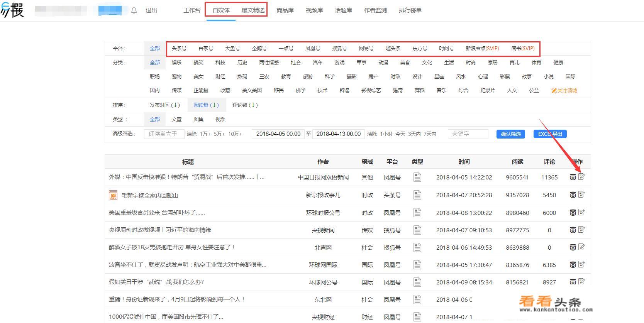This screenshot has height=323, width=644.
Task: Toggle sort by 阅读量 descending
Action: [x=206, y=105]
